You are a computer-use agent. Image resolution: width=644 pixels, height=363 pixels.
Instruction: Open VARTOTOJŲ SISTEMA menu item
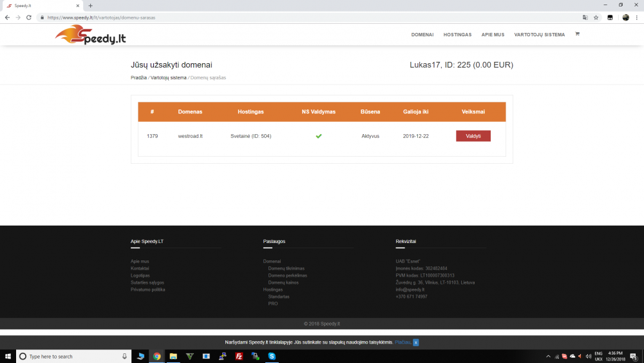coord(539,35)
